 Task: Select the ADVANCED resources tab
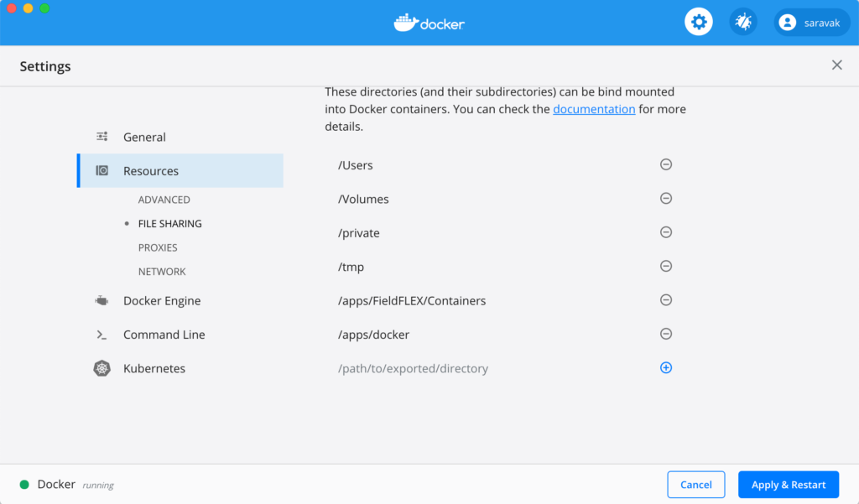pyautogui.click(x=164, y=200)
